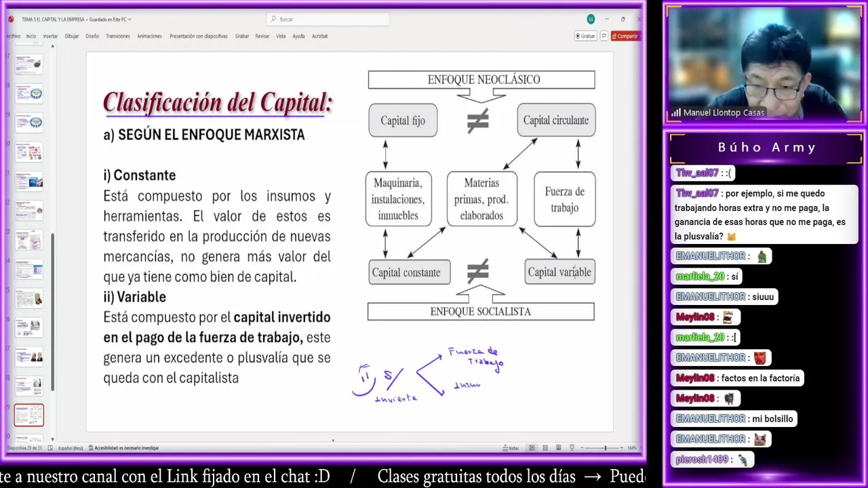Click Español (Perú) language indicator
Screen dimensions: 868x488
[71, 448]
